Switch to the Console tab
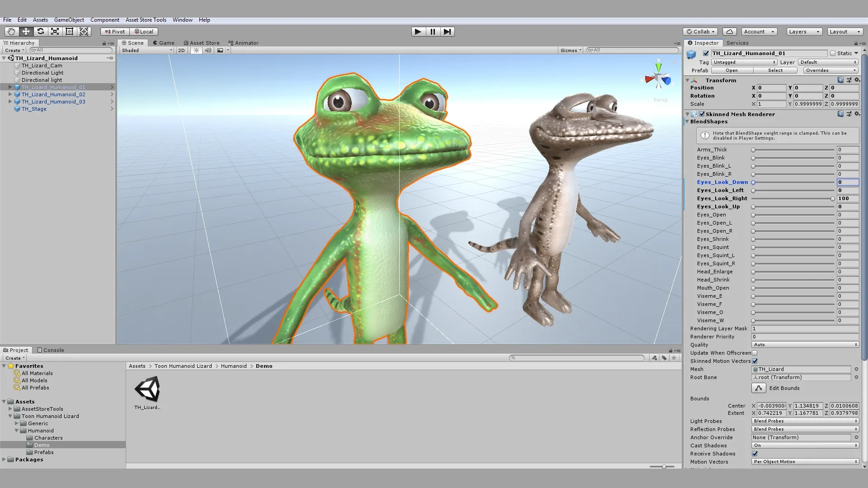The width and height of the screenshot is (868, 488). click(50, 350)
